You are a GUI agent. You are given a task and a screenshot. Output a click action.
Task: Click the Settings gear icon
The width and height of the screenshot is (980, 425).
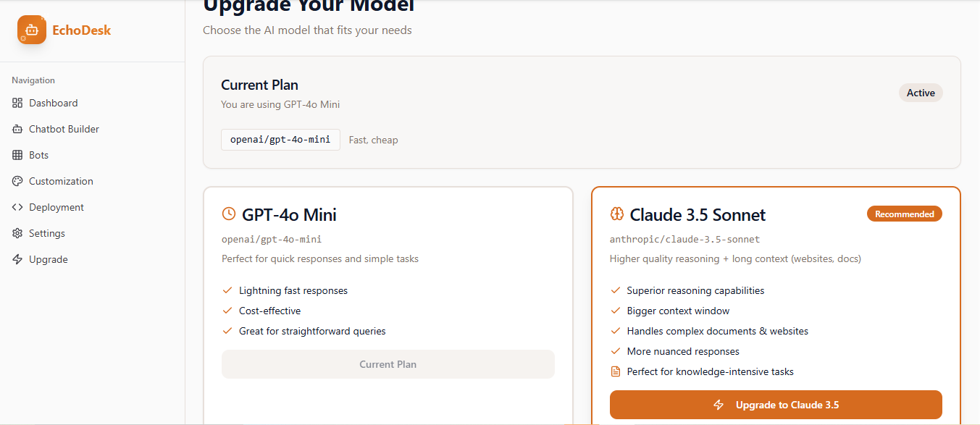point(17,233)
